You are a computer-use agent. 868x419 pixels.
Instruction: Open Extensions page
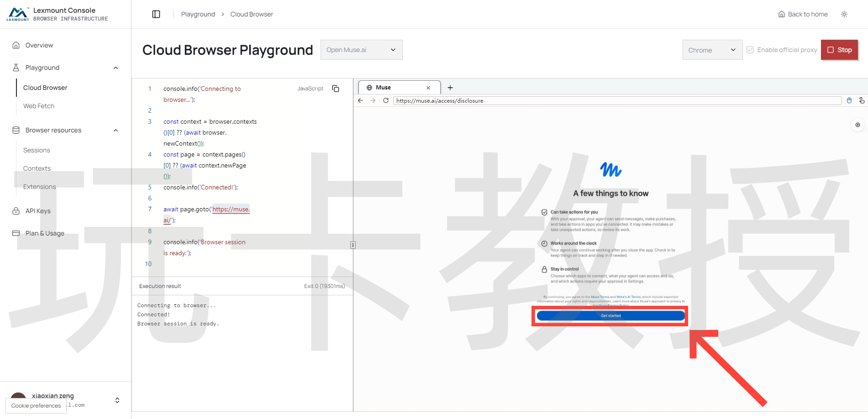40,187
